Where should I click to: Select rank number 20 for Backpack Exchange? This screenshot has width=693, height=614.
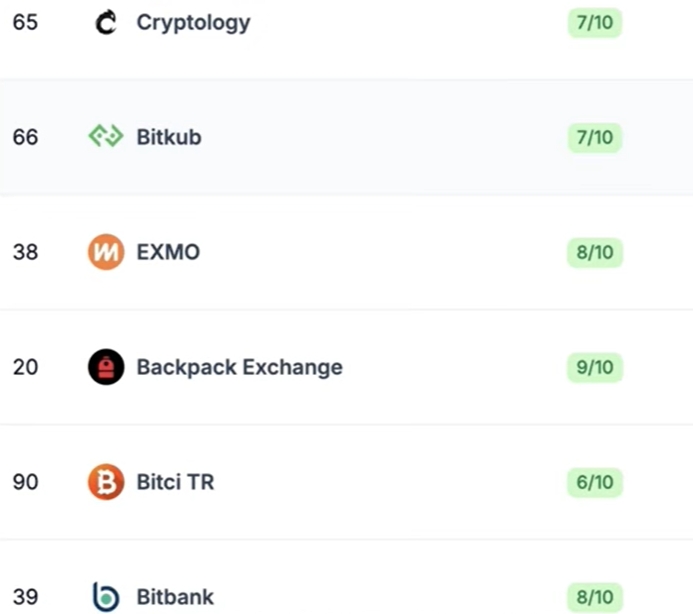pyautogui.click(x=25, y=367)
